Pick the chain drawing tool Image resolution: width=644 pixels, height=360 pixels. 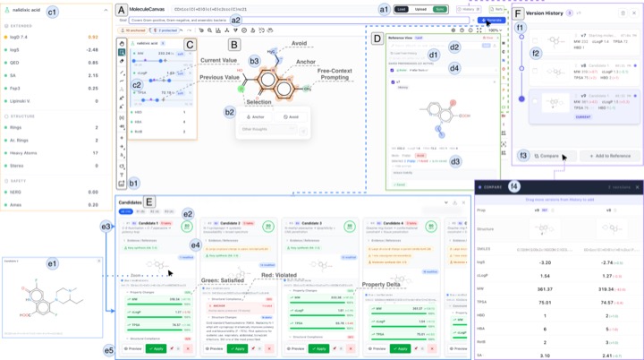tap(122, 81)
